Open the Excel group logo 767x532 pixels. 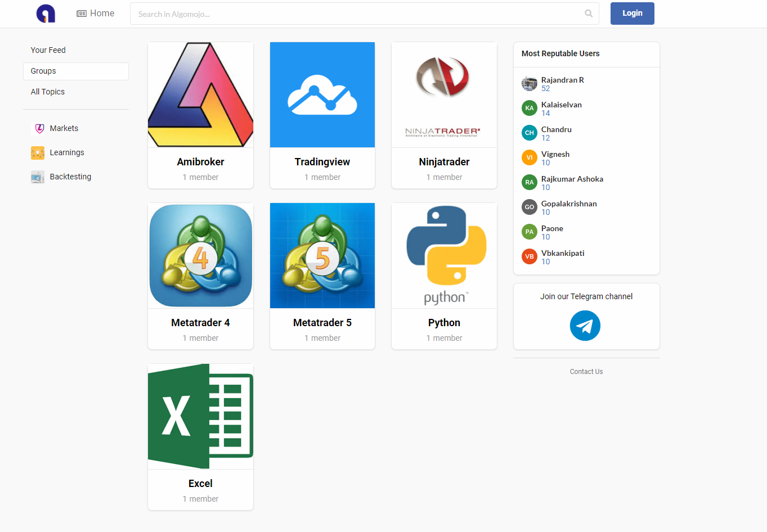200,417
